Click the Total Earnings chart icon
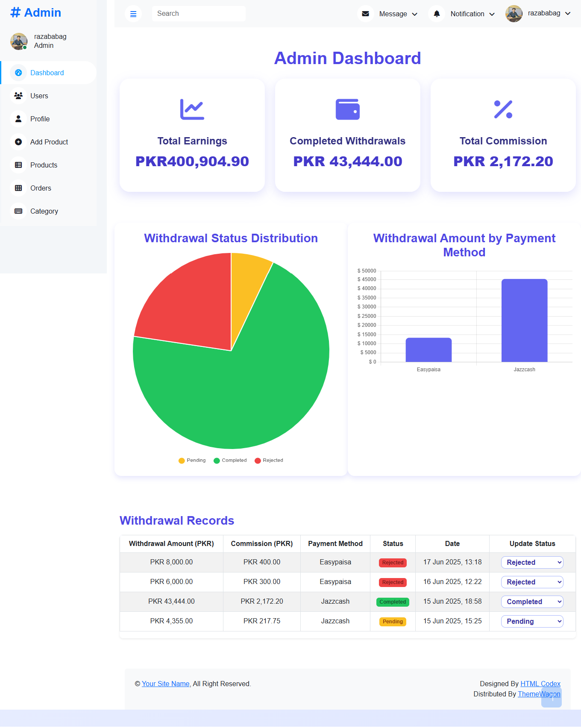The height and width of the screenshot is (728, 581). point(192,109)
